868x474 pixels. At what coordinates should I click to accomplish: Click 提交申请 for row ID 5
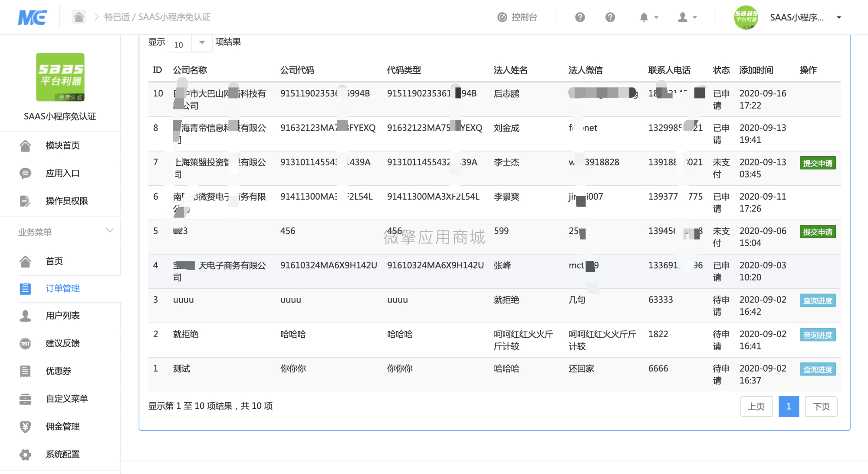coord(818,232)
